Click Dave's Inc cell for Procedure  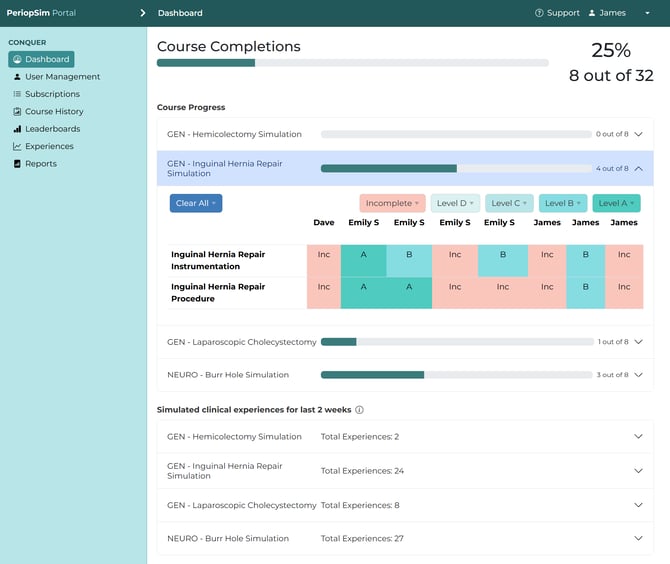click(x=324, y=293)
